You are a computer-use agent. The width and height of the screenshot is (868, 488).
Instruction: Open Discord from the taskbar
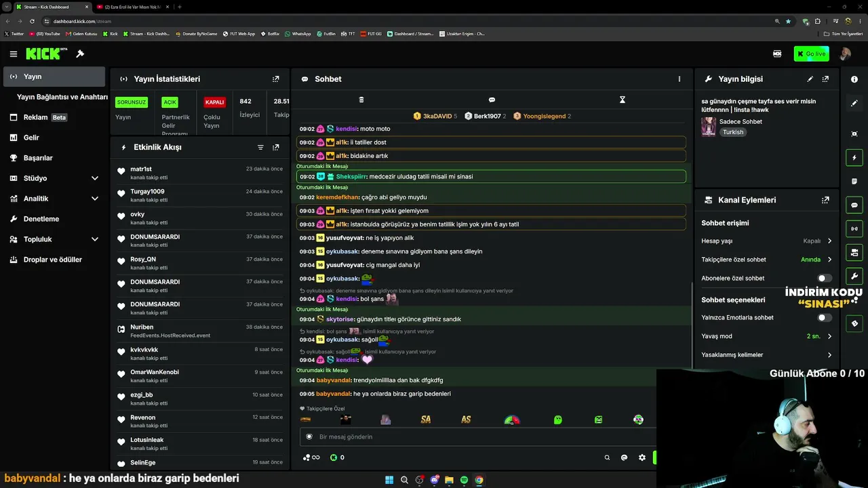pyautogui.click(x=434, y=480)
